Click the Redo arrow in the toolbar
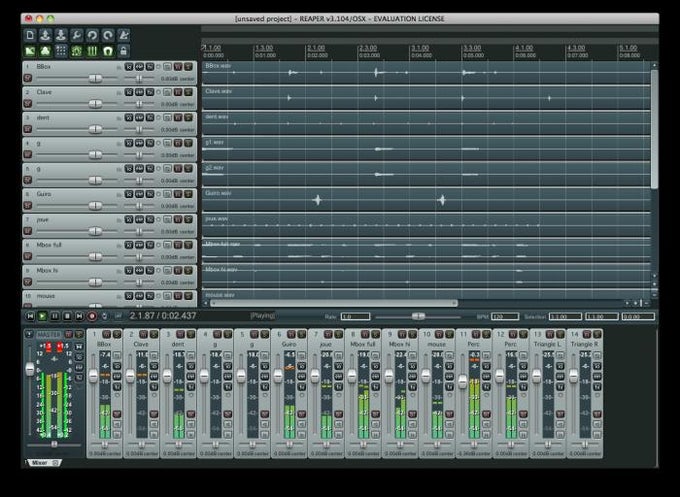Viewport: 680px width, 497px height. tap(108, 35)
